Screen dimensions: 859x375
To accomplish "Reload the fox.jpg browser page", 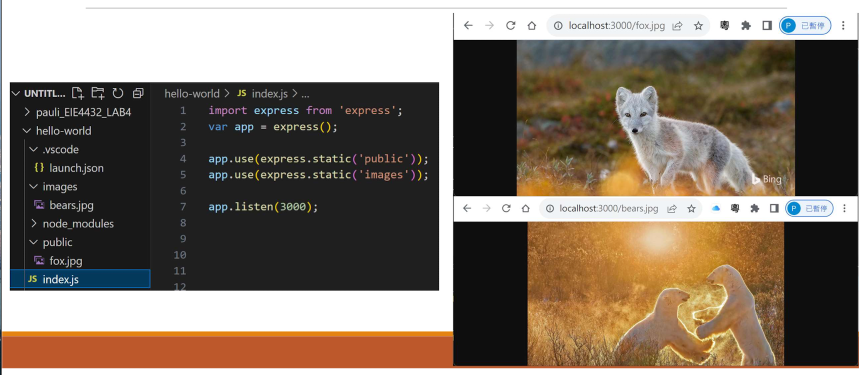I will point(511,26).
